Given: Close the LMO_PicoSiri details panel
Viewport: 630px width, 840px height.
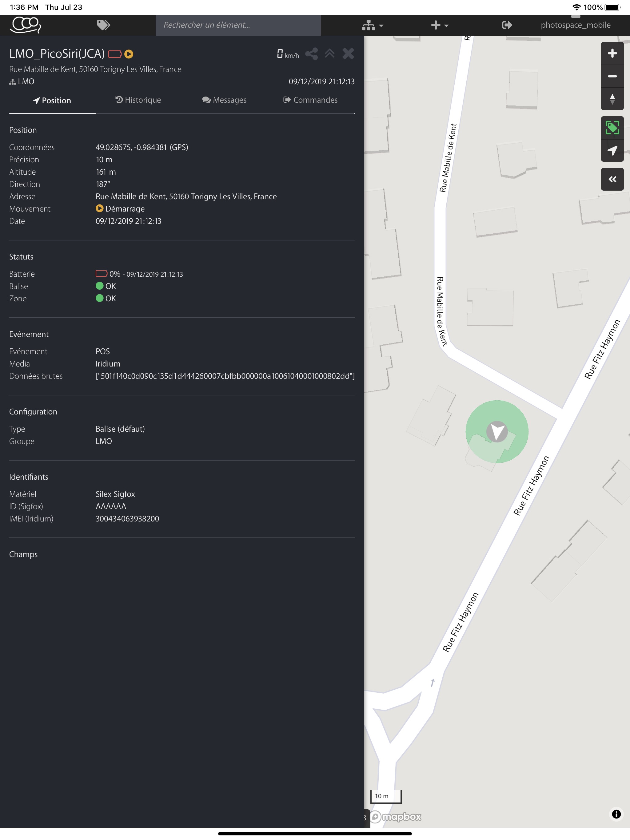Looking at the screenshot, I should (x=348, y=53).
